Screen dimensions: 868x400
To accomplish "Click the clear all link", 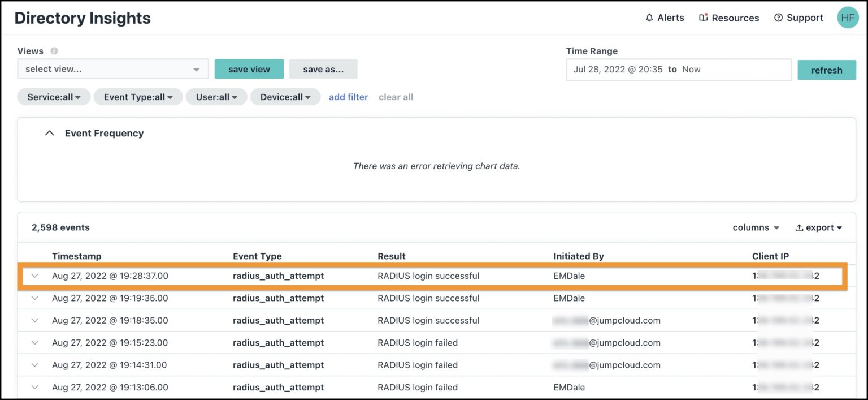I will pyautogui.click(x=396, y=97).
